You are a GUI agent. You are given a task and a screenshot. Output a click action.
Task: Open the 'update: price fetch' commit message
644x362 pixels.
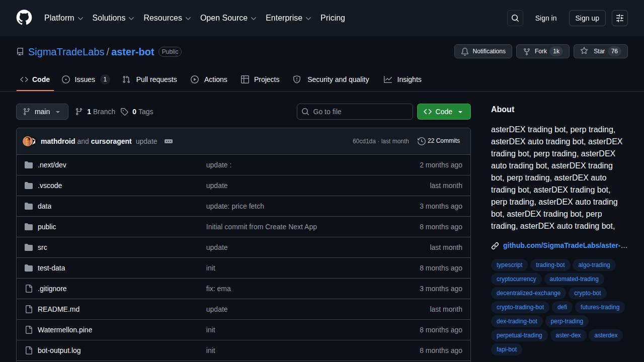click(235, 206)
